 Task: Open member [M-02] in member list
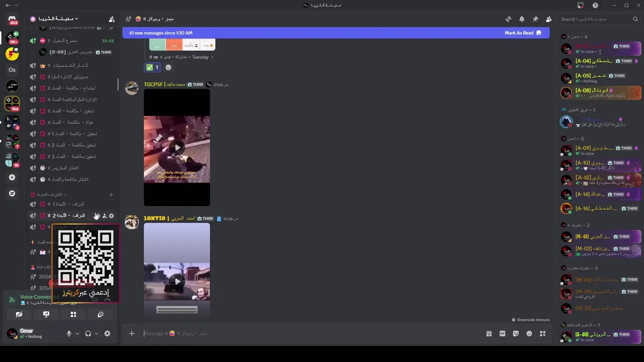[x=601, y=250]
